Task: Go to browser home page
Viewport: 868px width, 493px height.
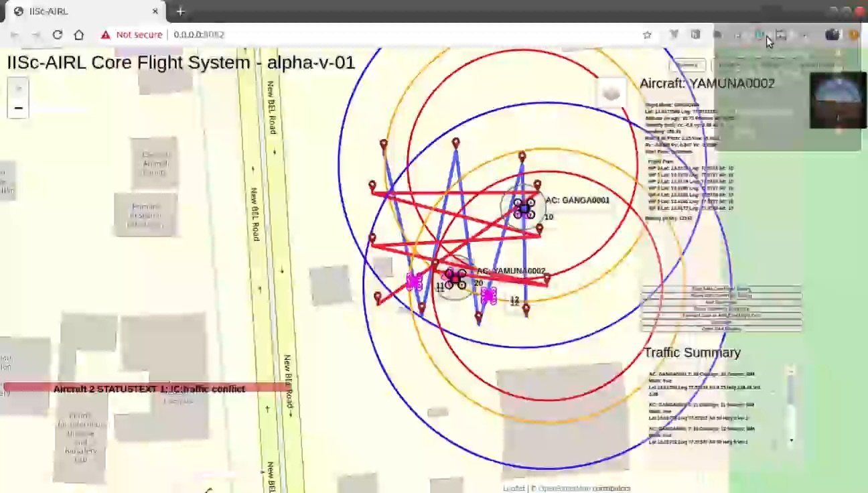Action: (x=79, y=35)
